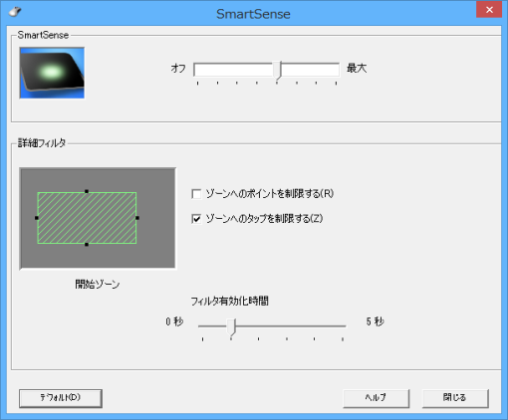The height and width of the screenshot is (420, 508).
Task: Click the SmartSense touchpad preview image
Action: (52, 73)
